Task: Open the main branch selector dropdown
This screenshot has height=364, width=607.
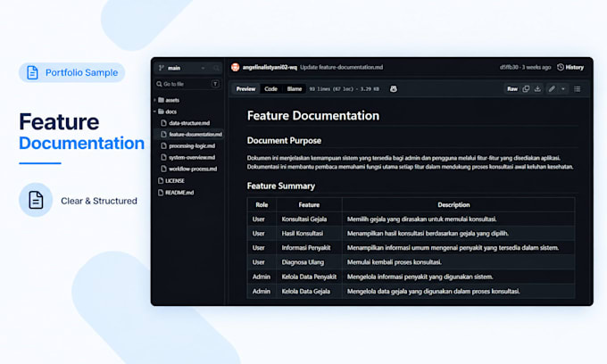Action: pyautogui.click(x=182, y=68)
